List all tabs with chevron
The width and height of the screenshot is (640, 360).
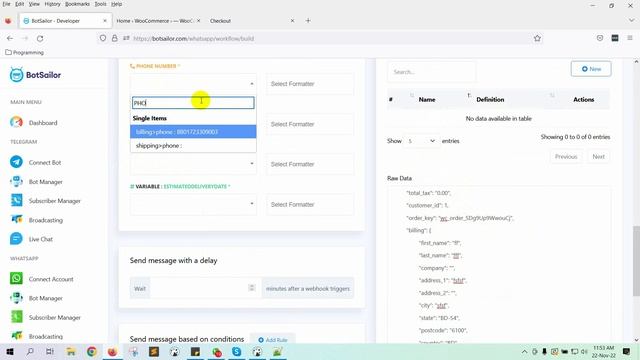631,20
